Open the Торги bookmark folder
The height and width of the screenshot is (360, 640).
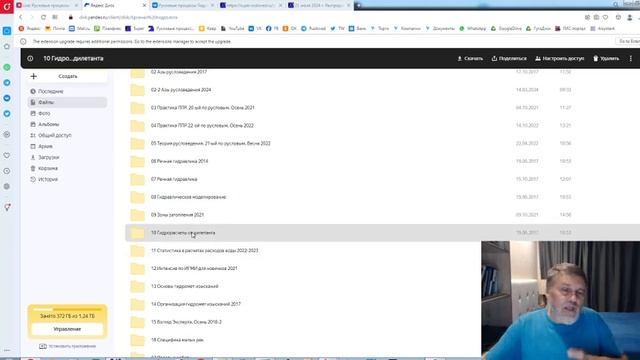point(380,29)
